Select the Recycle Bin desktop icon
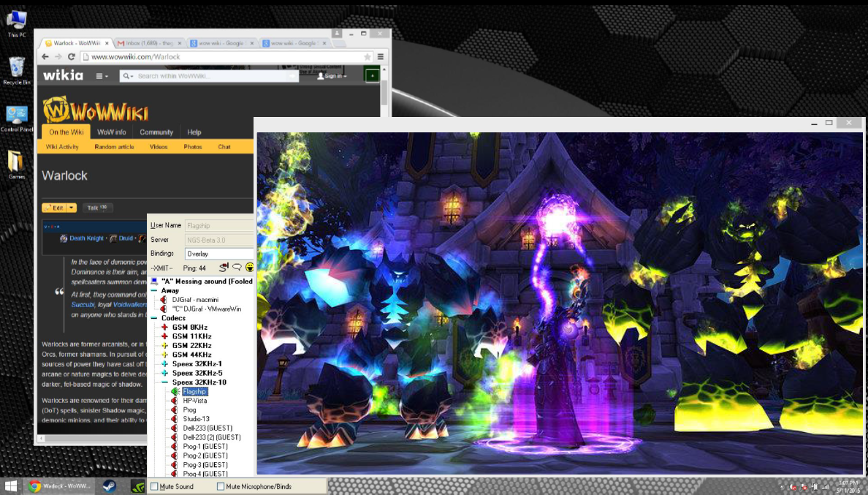 coord(17,70)
